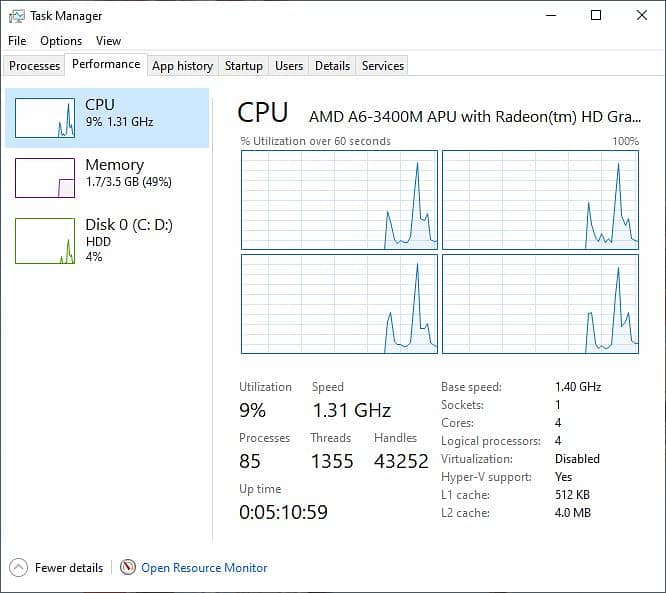Viewport: 666px width, 593px height.
Task: Click the Memory 1.7/3.5 GB (49%) label
Action: click(x=128, y=173)
